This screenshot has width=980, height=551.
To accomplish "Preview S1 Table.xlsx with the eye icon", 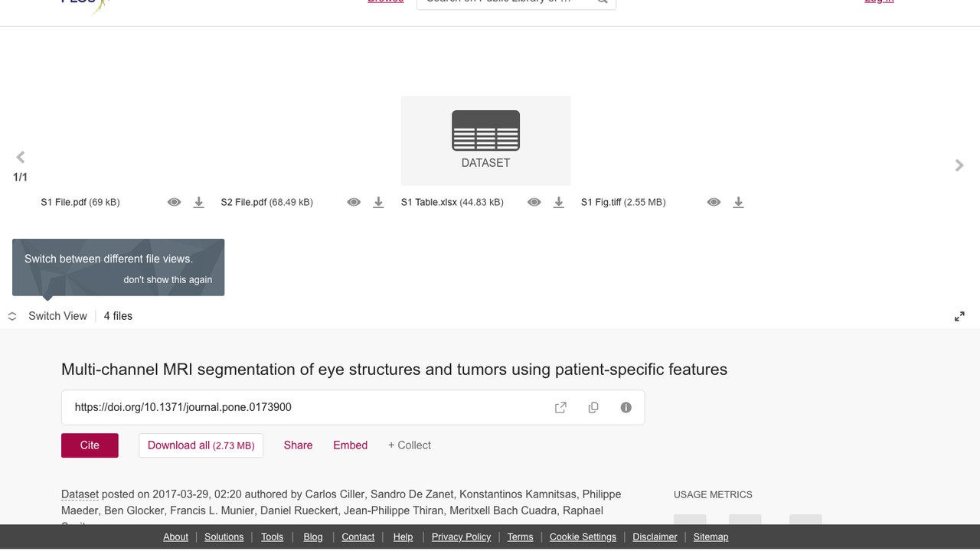I will point(534,202).
